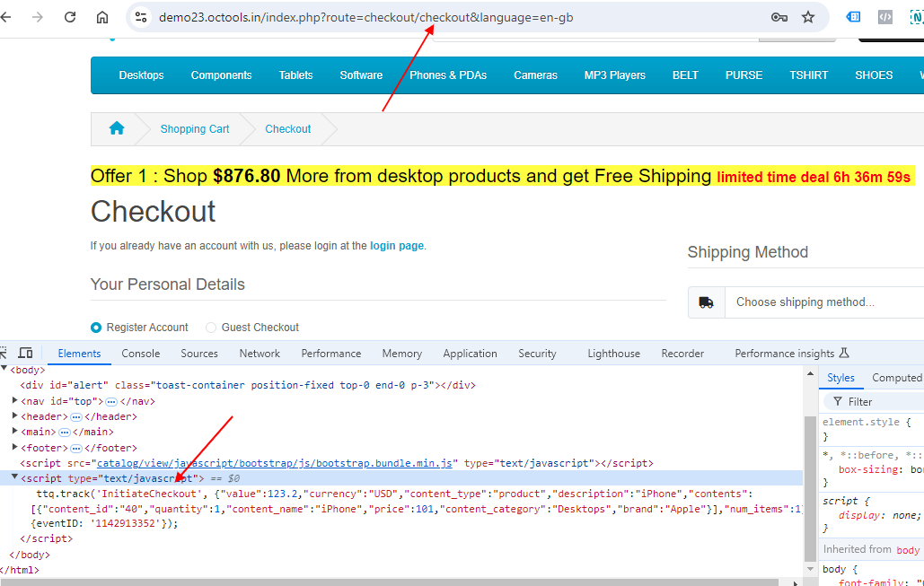This screenshot has height=586, width=924.
Task: Expand the collapsed header ellipsis badge
Action: click(76, 417)
